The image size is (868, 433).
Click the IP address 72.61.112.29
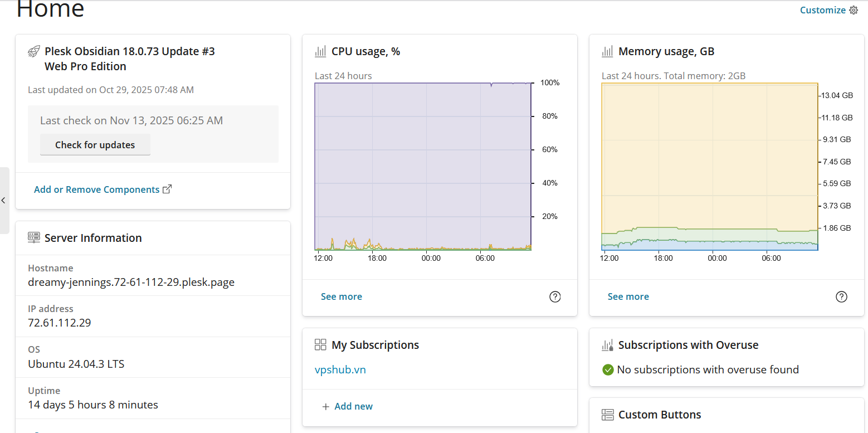60,323
